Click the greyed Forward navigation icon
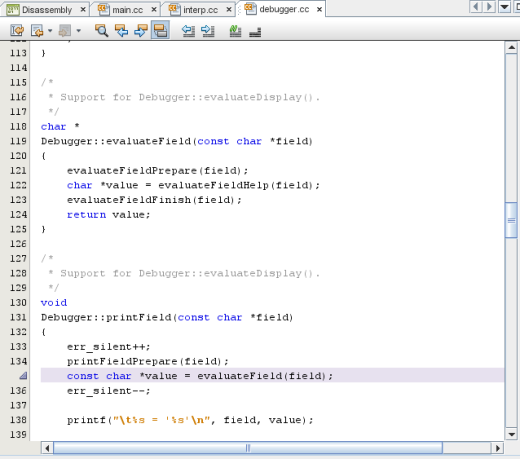Image resolution: width=520 pixels, height=459 pixels. coord(65,31)
